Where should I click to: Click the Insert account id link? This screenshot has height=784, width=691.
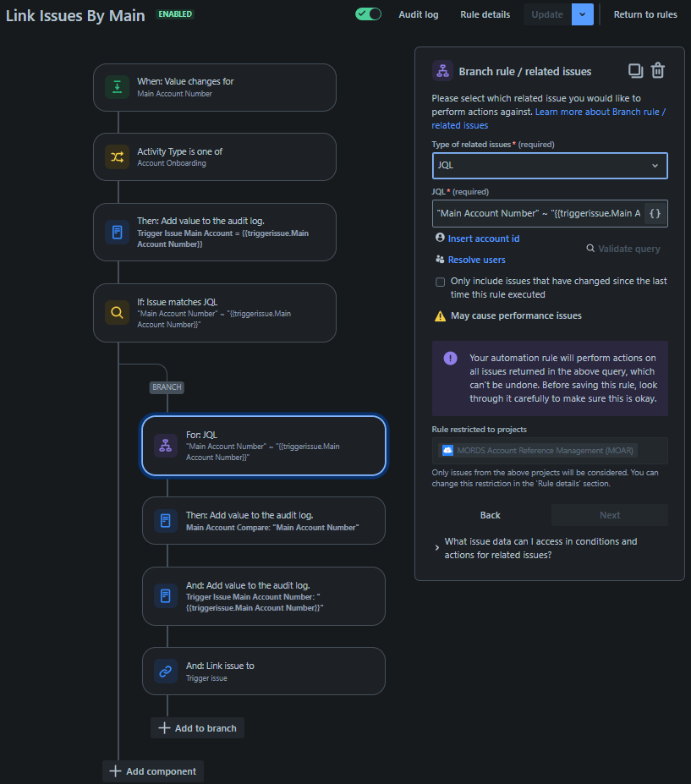(x=484, y=238)
